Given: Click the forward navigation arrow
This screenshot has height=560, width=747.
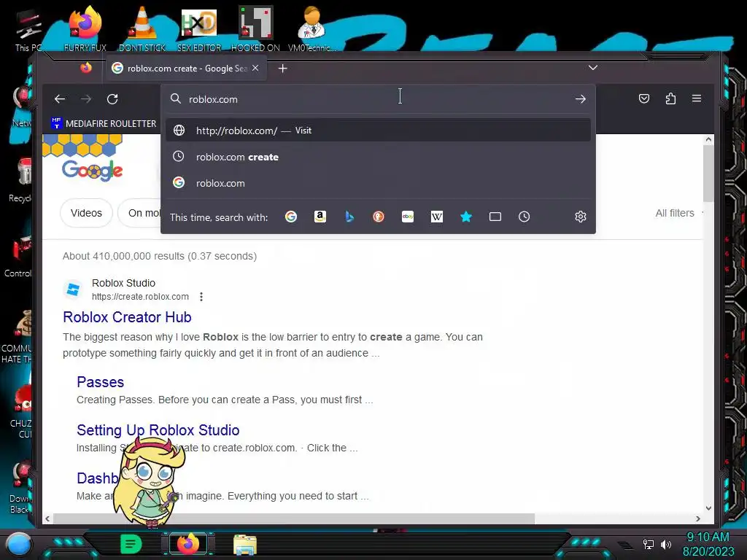Looking at the screenshot, I should pos(86,99).
